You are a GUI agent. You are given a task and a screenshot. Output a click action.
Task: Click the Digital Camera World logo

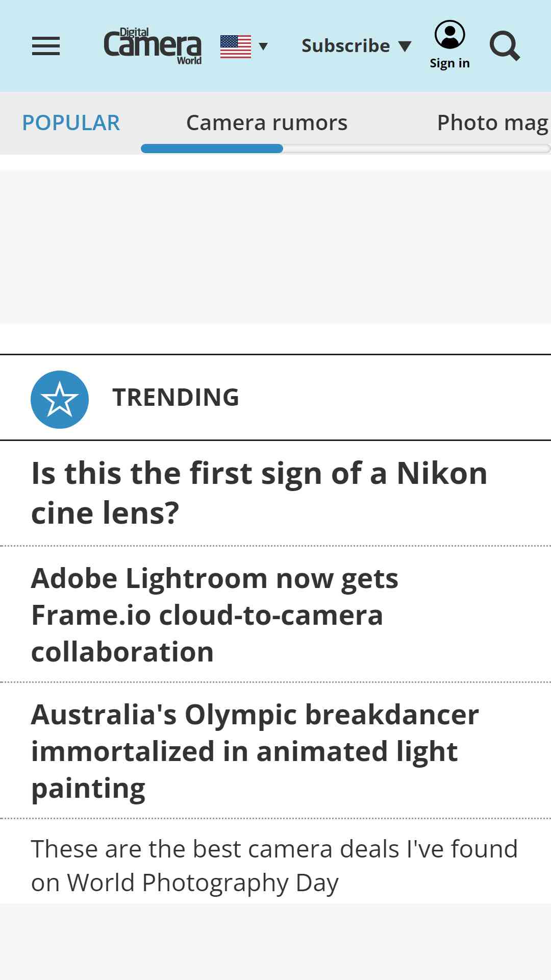coord(153,46)
